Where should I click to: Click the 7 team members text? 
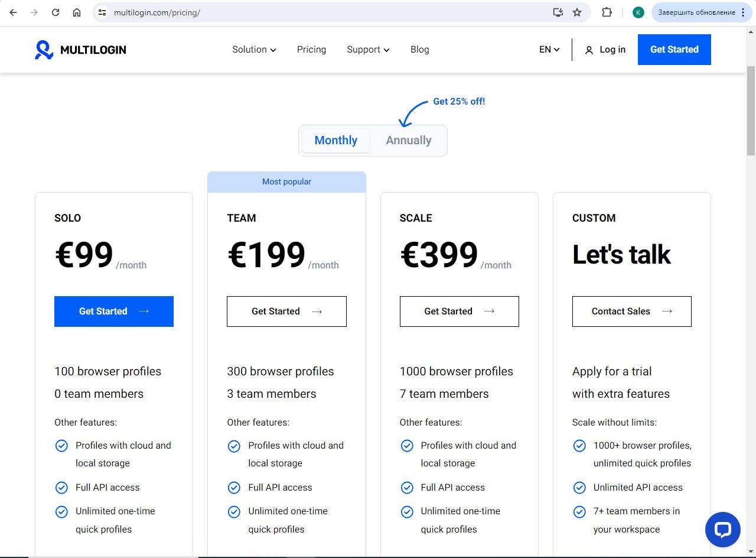[444, 394]
